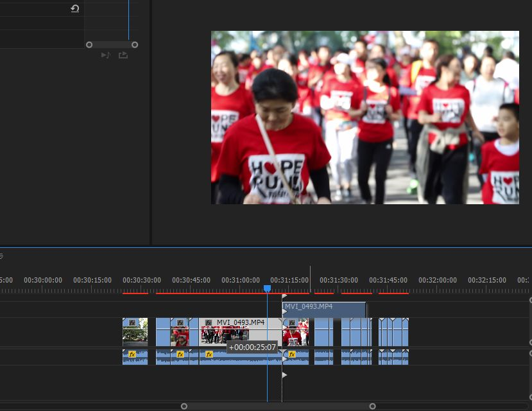Select the first video clip showing trees
This screenshot has width=532, height=411.
pos(135,332)
